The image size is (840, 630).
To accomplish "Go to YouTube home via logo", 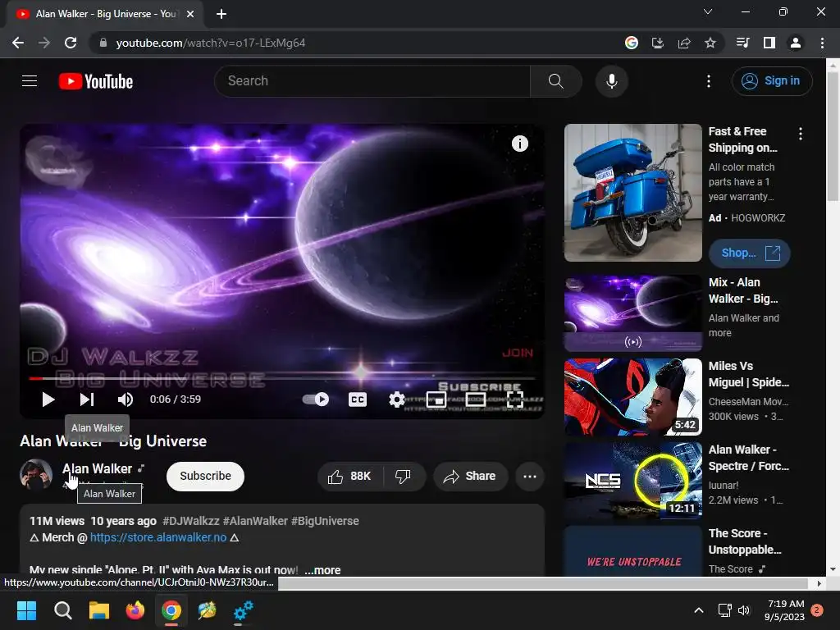I will tap(96, 81).
